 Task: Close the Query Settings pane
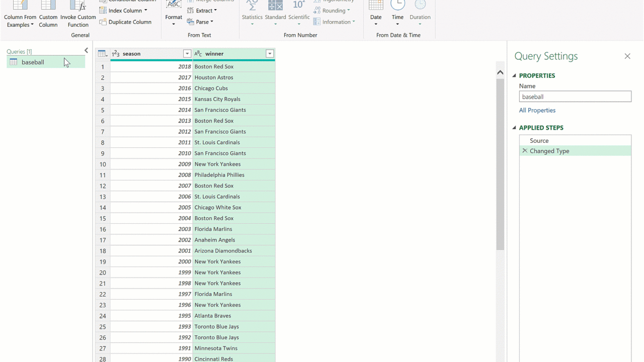coord(627,56)
